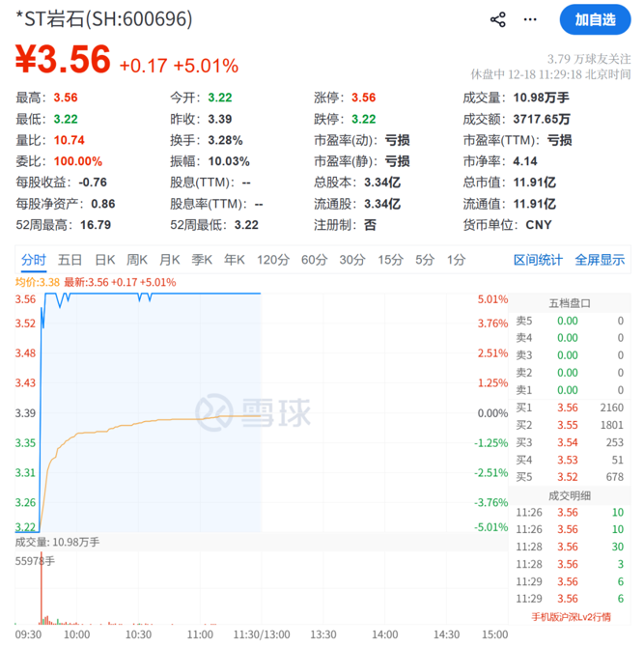Select the 月K chart tab
This screenshot has height=647, width=644.
pos(170,260)
